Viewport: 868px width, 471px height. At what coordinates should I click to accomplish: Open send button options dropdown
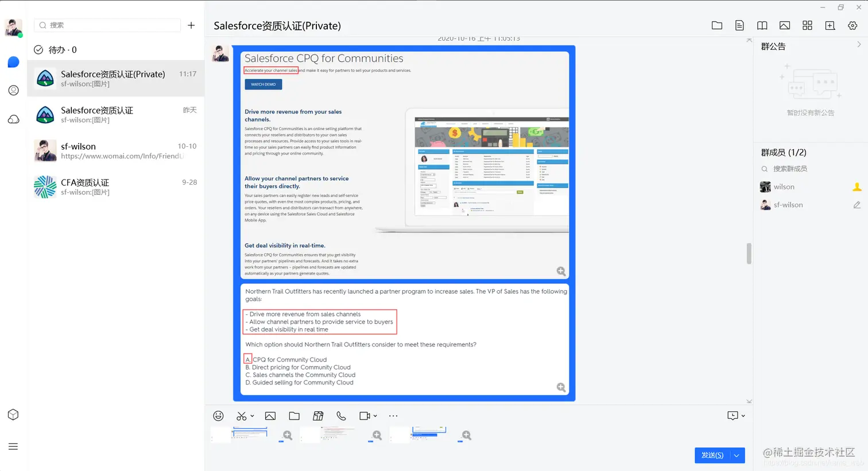click(x=737, y=455)
